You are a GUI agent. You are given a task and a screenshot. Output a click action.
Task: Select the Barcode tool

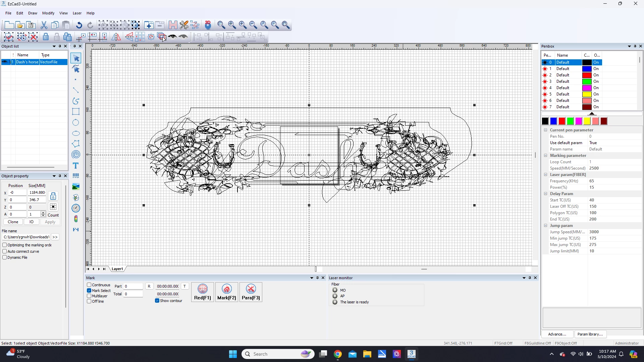point(76,176)
